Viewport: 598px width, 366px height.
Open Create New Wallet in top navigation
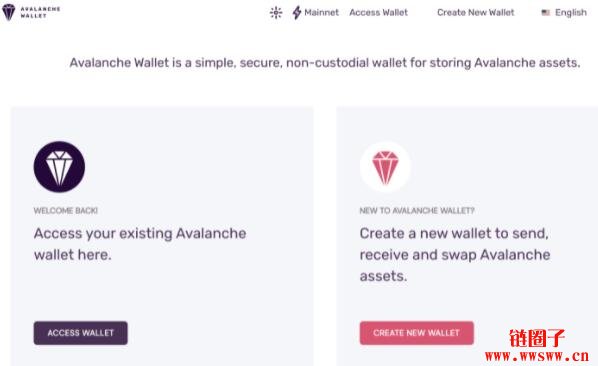[x=475, y=13]
